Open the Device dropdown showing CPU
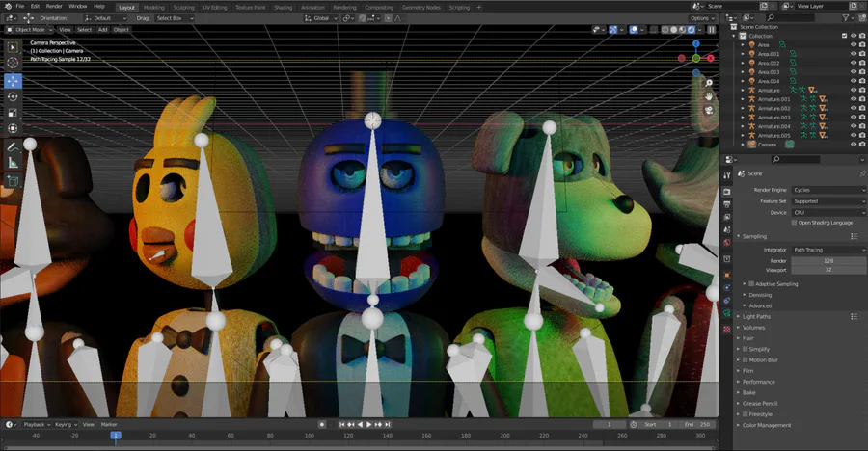Viewport: 868px width, 451px height. click(828, 213)
